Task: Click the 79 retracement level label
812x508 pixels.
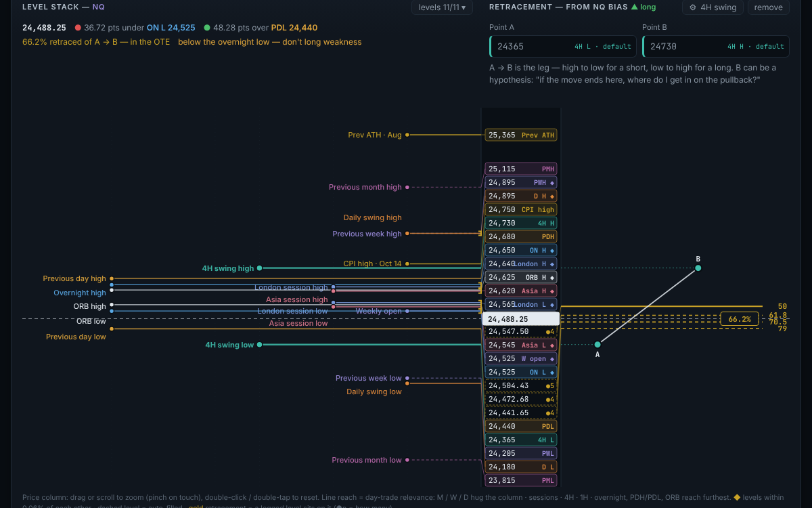Action: pyautogui.click(x=782, y=329)
